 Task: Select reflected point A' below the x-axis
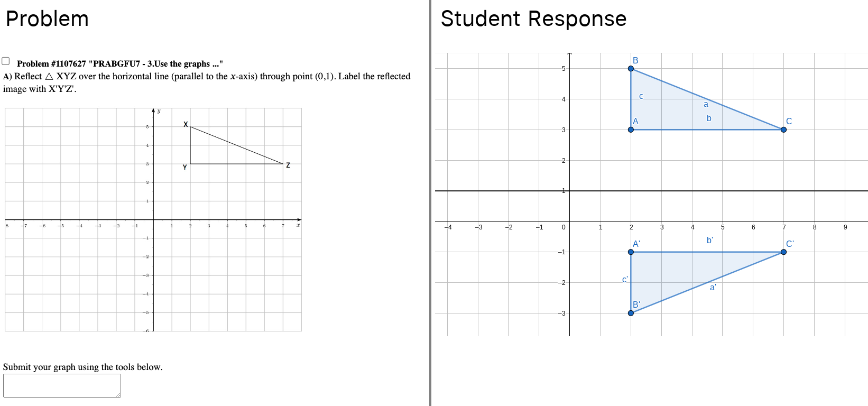pyautogui.click(x=631, y=252)
